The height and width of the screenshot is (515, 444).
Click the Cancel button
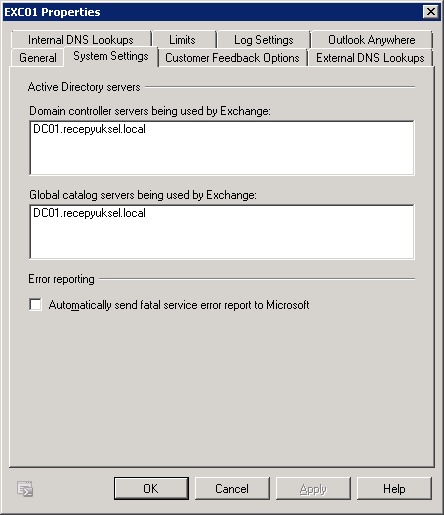232,488
